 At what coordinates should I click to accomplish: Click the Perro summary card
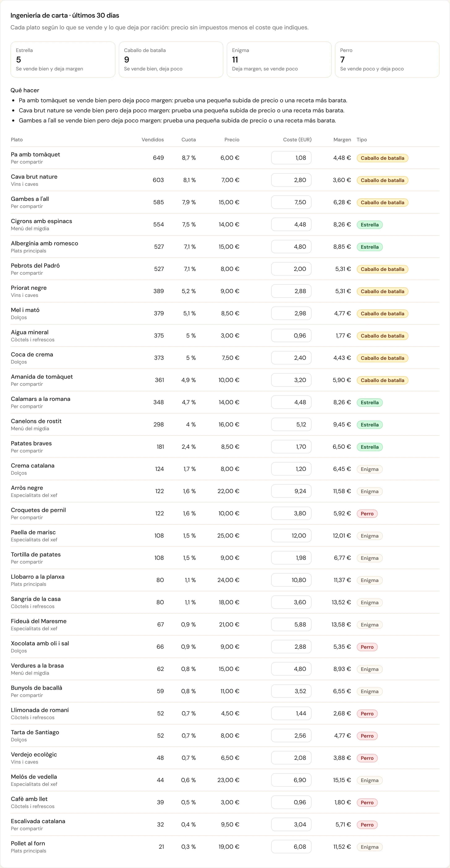pos(387,60)
